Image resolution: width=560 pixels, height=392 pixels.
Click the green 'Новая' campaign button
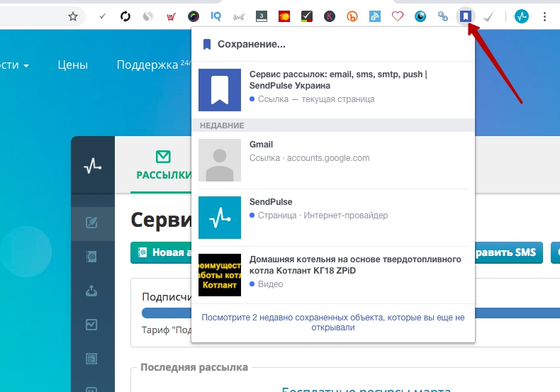coord(161,252)
